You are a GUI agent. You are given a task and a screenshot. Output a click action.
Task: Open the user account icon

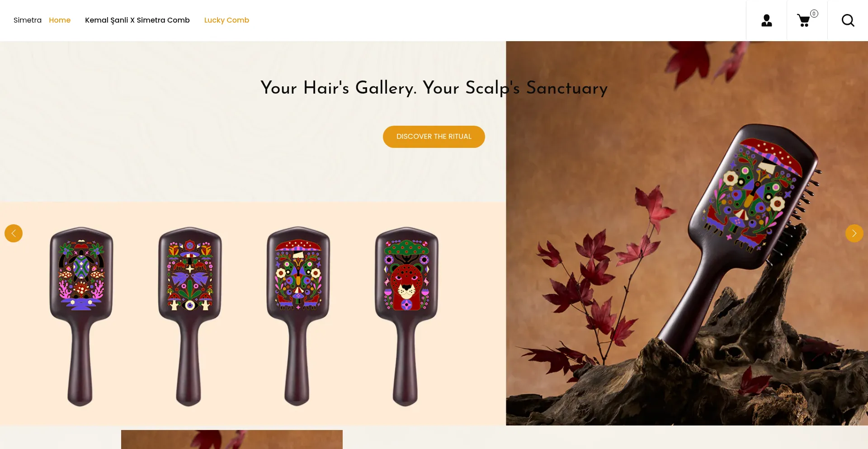coord(766,20)
